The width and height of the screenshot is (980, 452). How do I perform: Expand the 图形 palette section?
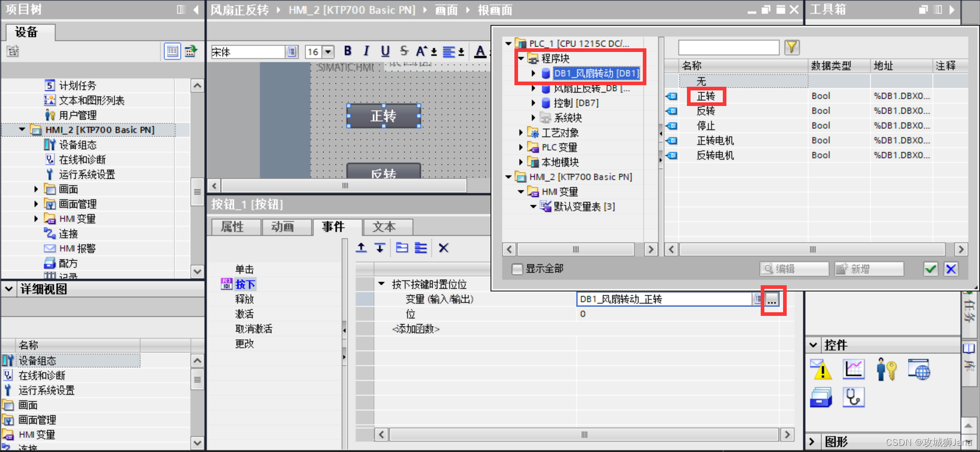click(812, 442)
